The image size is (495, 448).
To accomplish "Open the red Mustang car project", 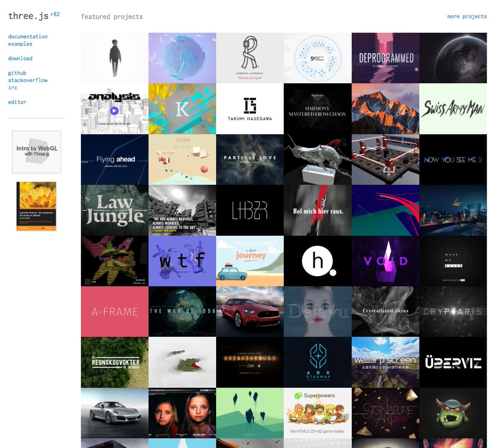I will pyautogui.click(x=250, y=312).
